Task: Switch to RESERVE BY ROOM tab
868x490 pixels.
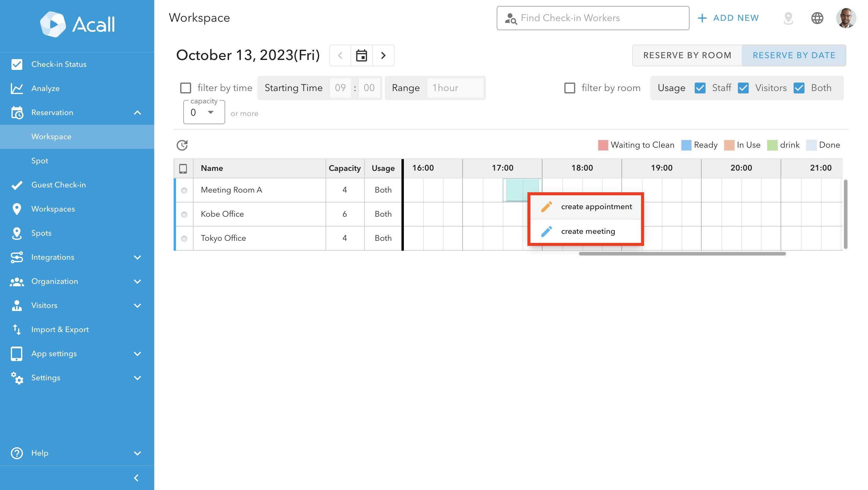Action: 687,55
